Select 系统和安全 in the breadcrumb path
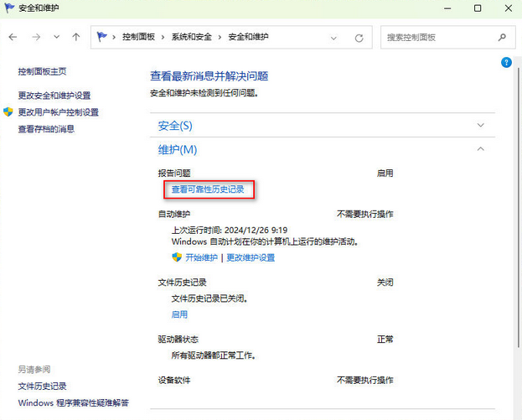The height and width of the screenshot is (420, 522). [194, 38]
